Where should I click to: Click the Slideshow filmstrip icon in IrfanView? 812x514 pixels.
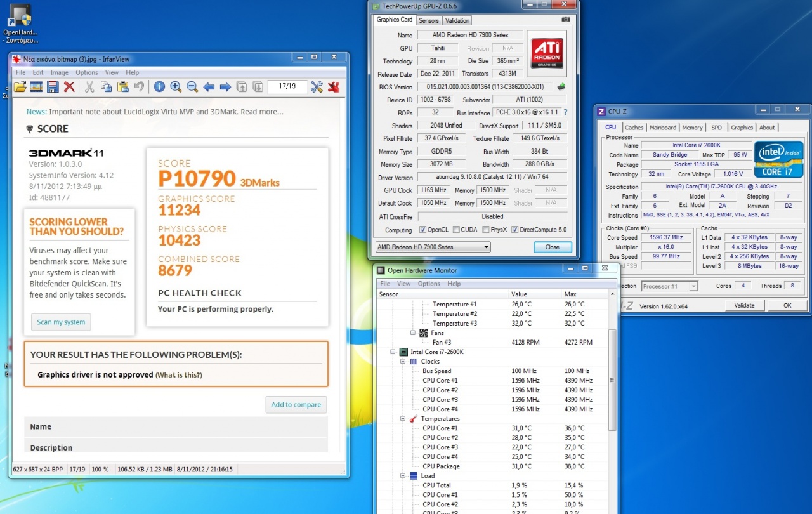(36, 87)
